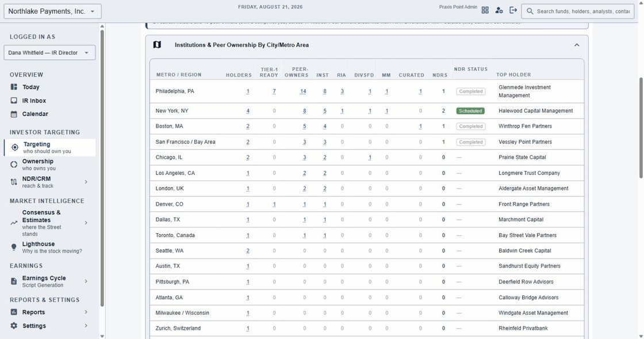Click the Chicago, IL row name
The height and width of the screenshot is (339, 644).
(169, 157)
